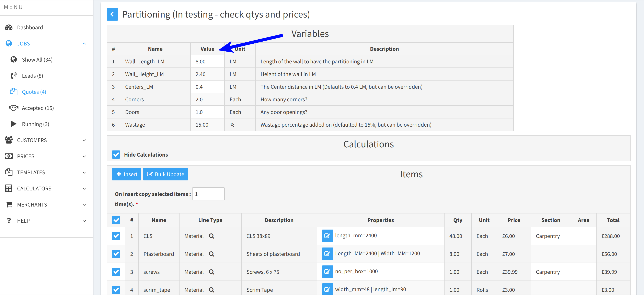
Task: Click the PRICES money icon
Action: coord(9,156)
